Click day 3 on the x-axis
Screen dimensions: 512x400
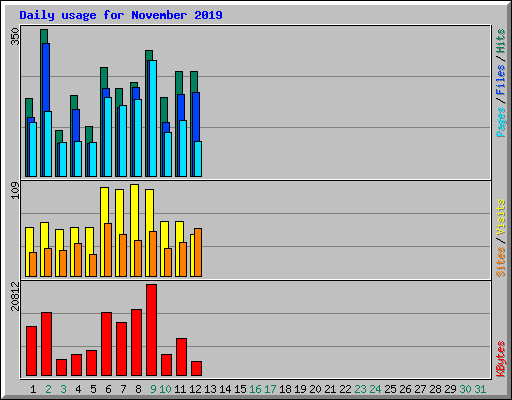63,389
